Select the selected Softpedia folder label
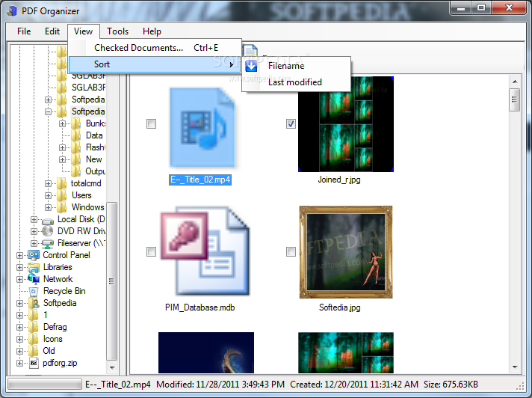The image size is (532, 398). pyautogui.click(x=88, y=111)
